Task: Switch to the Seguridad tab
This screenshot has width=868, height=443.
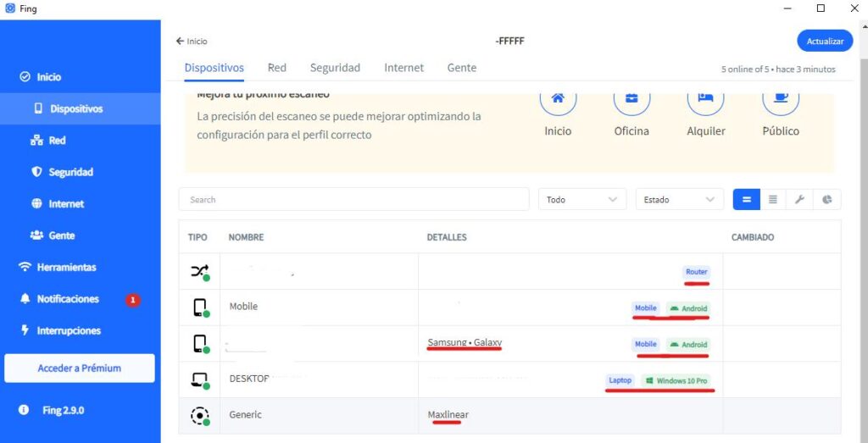Action: pos(335,68)
